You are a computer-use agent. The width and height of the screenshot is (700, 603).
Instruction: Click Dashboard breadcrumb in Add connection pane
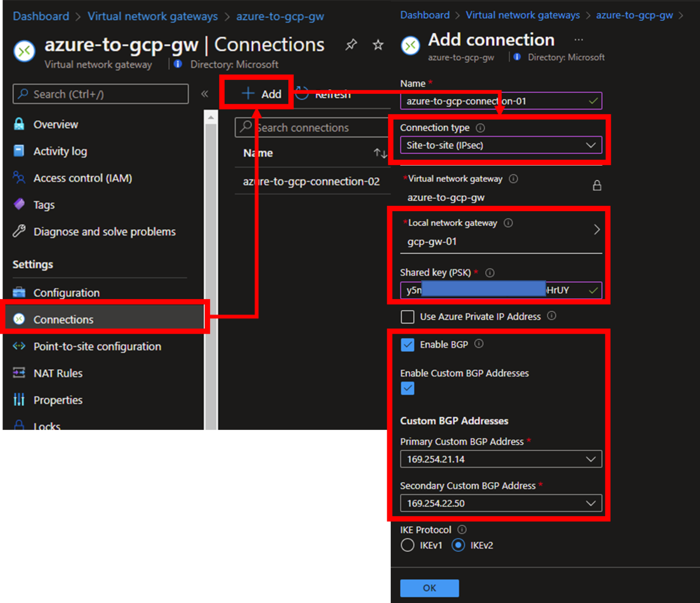coord(425,15)
